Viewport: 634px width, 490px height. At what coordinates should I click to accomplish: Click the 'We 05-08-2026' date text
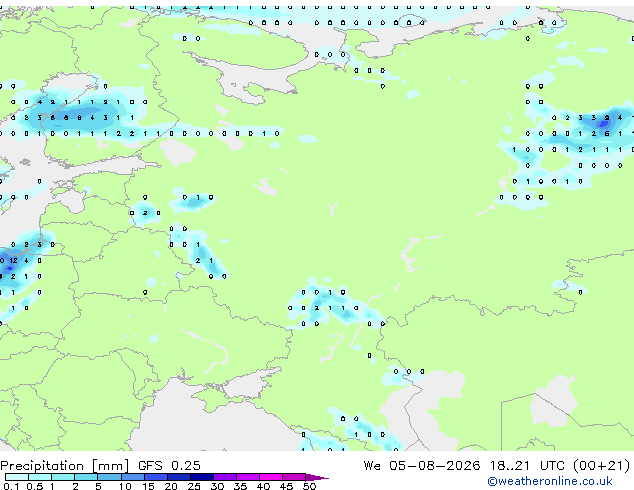click(422, 466)
